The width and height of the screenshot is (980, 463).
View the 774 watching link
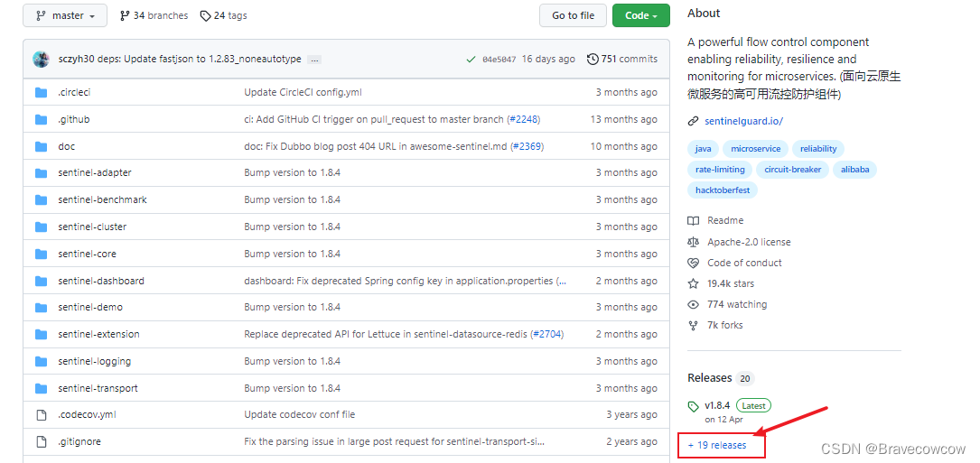click(x=727, y=305)
